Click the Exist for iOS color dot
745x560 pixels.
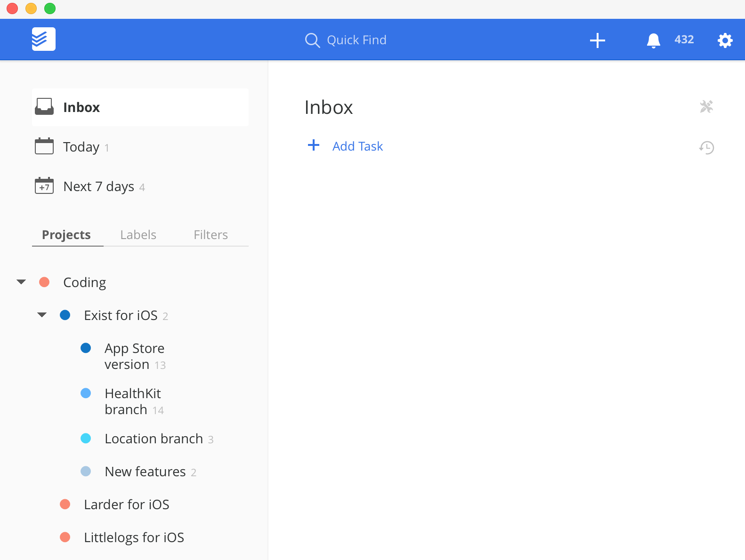pyautogui.click(x=65, y=315)
